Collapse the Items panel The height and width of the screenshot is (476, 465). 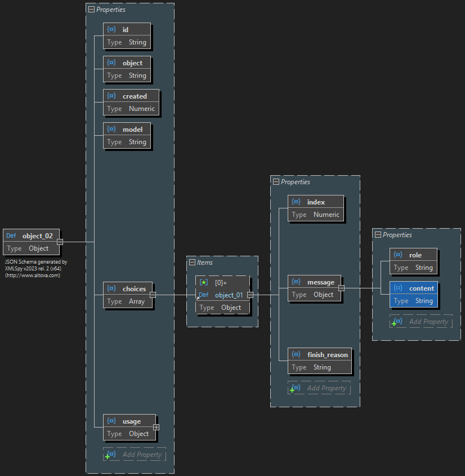click(x=191, y=262)
